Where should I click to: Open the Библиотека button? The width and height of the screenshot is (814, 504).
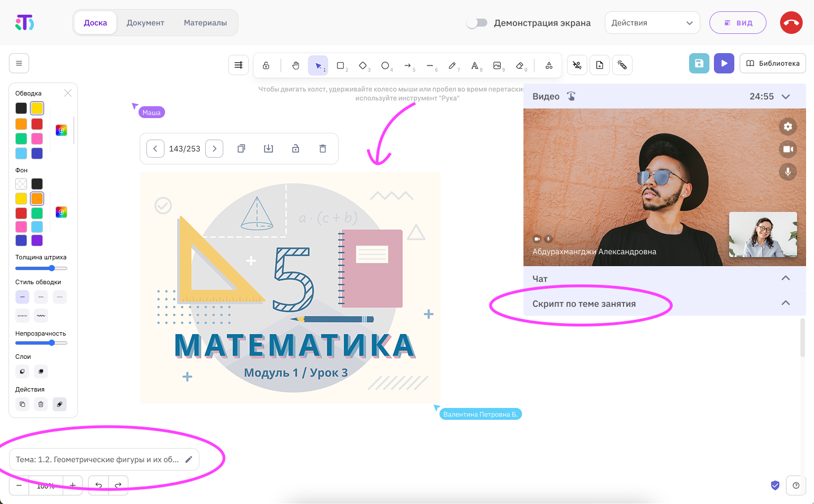click(x=772, y=63)
